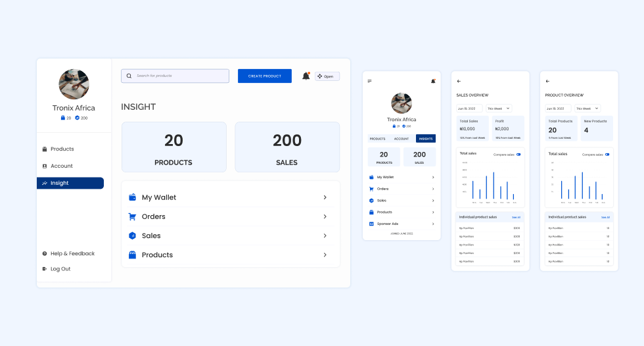The width and height of the screenshot is (644, 346).
Task: Switch to the mobile PRODUCTS tab
Action: 377,139
